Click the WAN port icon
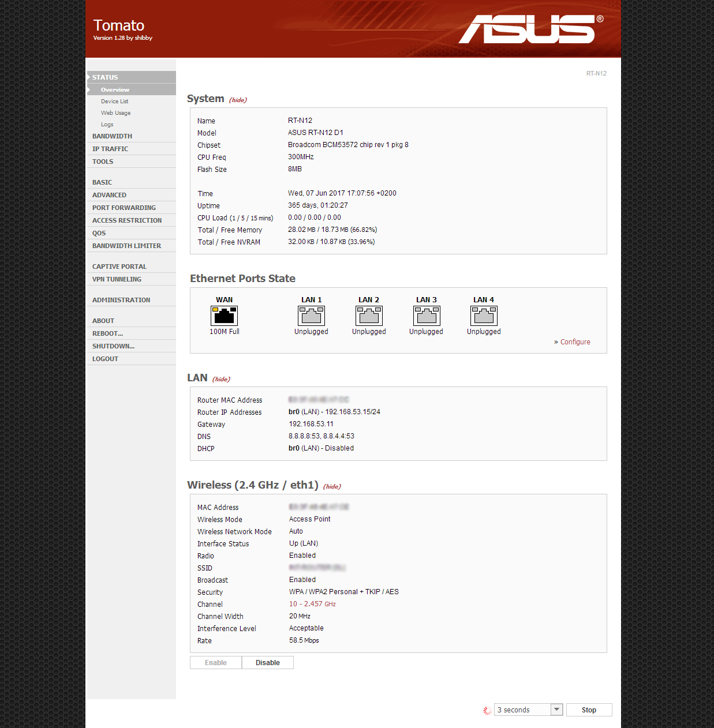The image size is (714, 728). tap(224, 316)
